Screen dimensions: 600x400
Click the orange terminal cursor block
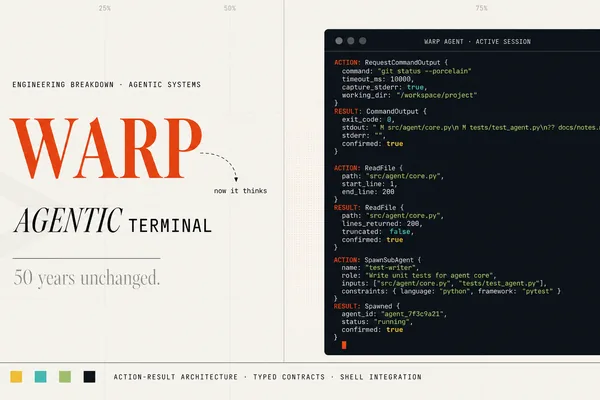pos(344,345)
